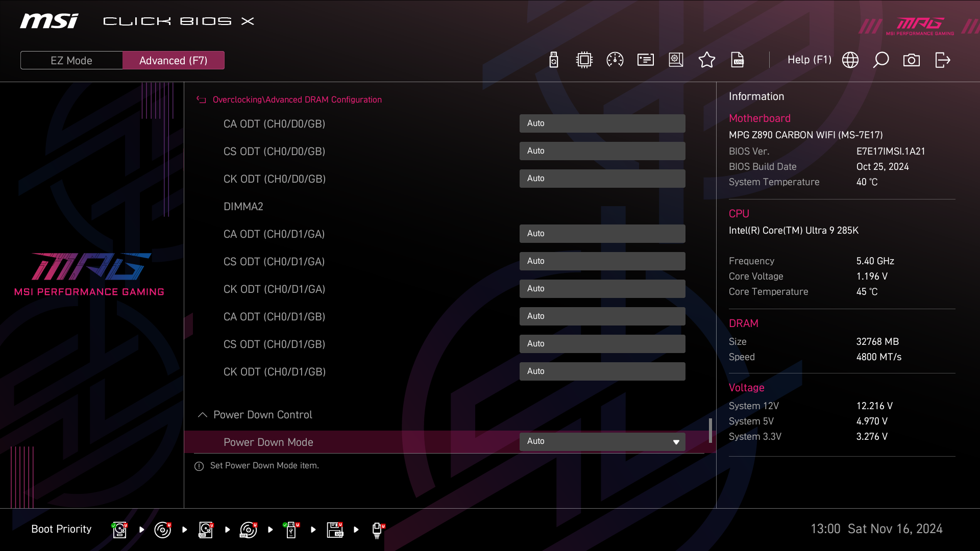Click the 32768 MB DRAM size value
The image size is (980, 551).
click(877, 342)
